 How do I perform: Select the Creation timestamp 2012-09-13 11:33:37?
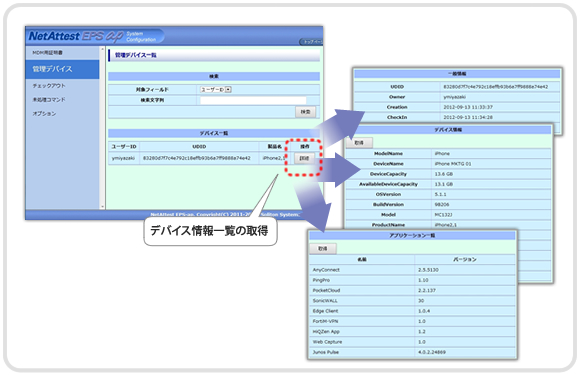(468, 107)
